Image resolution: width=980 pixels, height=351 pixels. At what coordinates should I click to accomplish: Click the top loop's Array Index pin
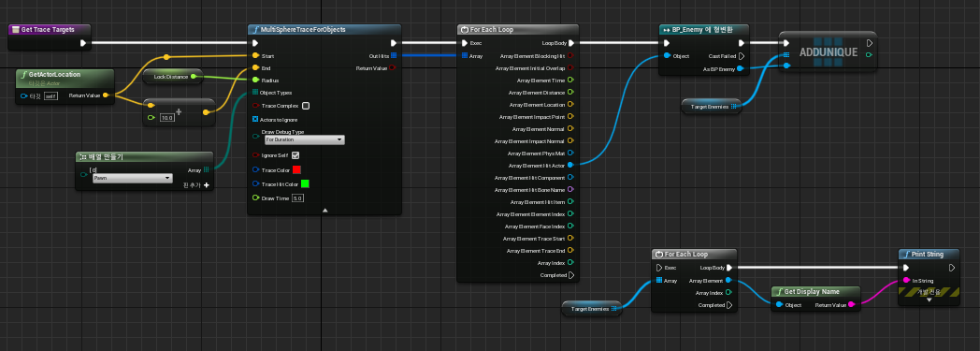[x=570, y=263]
